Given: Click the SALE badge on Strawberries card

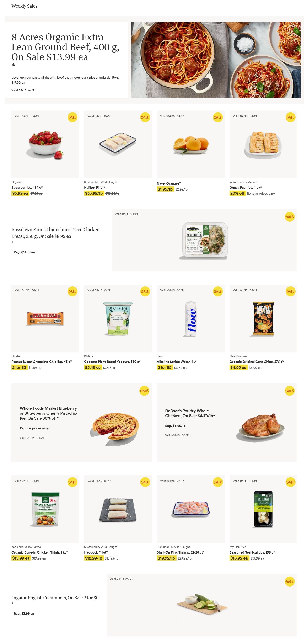Looking at the screenshot, I should coord(72,117).
